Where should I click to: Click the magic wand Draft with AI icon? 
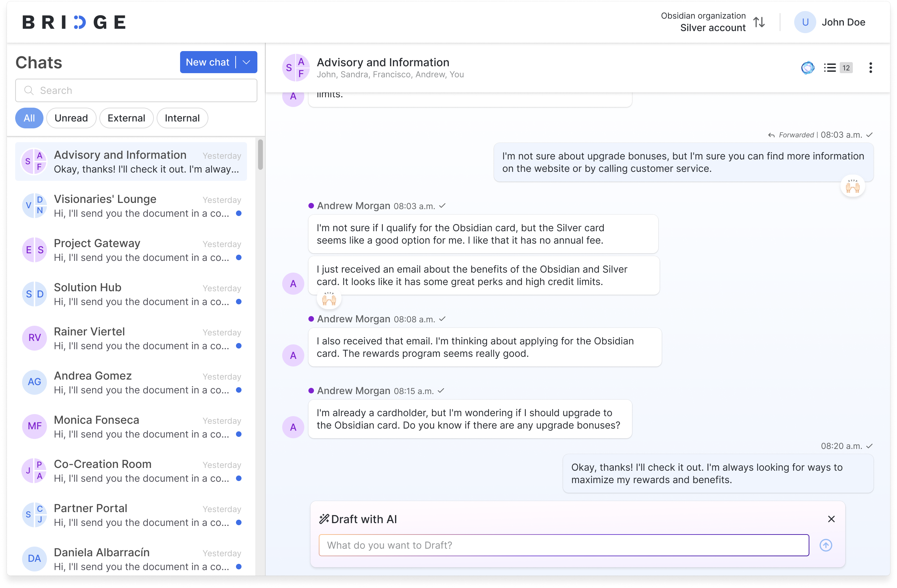click(x=324, y=519)
